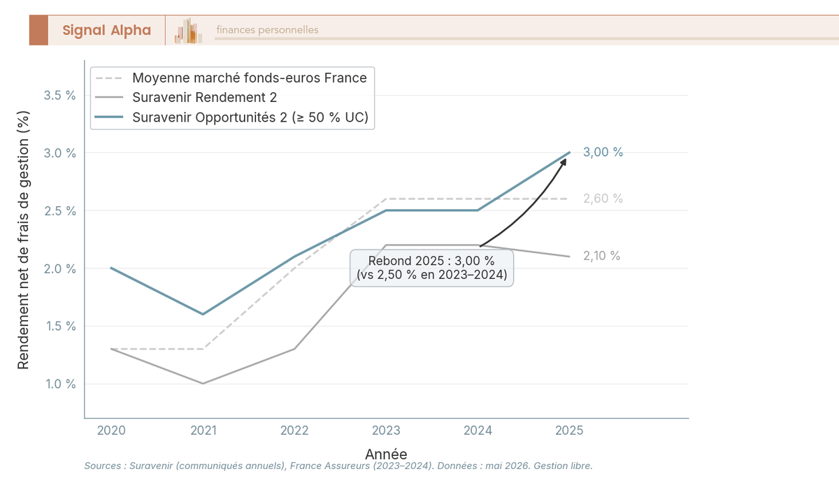Viewport: 839px width, 504px height.
Task: Click the books logo icon in header
Action: point(189,31)
